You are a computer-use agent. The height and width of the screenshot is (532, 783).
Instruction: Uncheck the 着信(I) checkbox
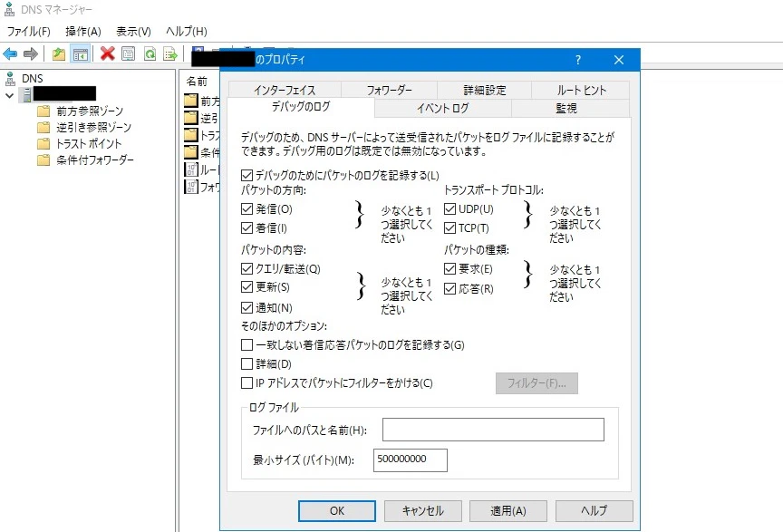point(246,227)
